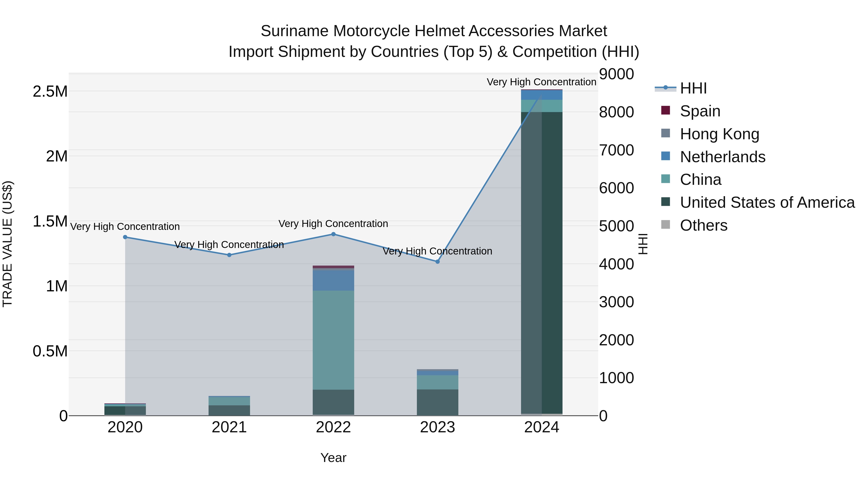Click the 'Year' x-axis title
868x488 pixels.
pyautogui.click(x=333, y=458)
